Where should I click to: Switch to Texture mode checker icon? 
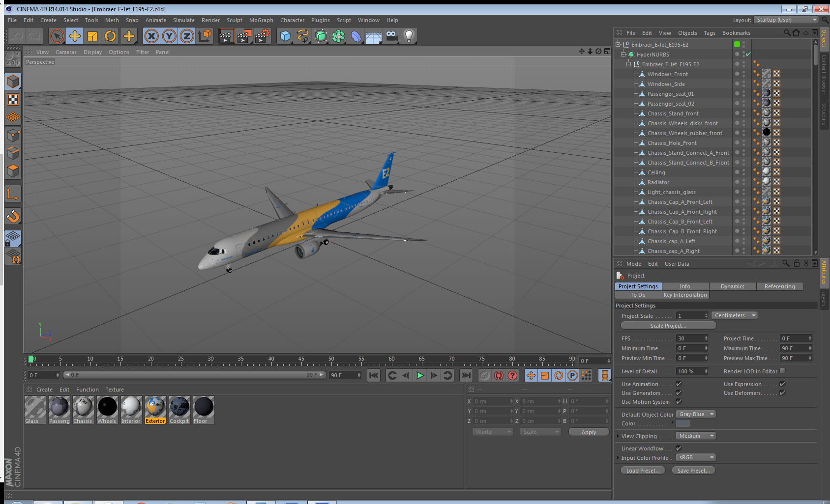(13, 100)
